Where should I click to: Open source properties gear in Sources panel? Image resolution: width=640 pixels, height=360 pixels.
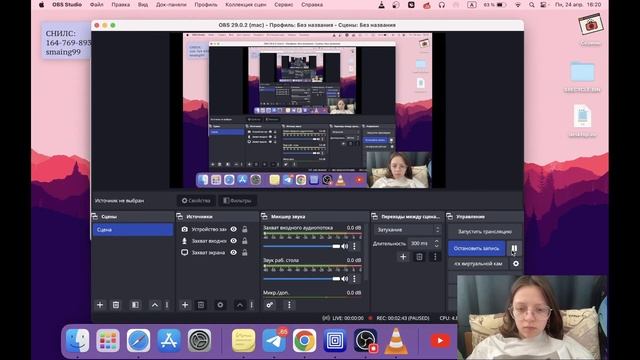click(x=220, y=305)
